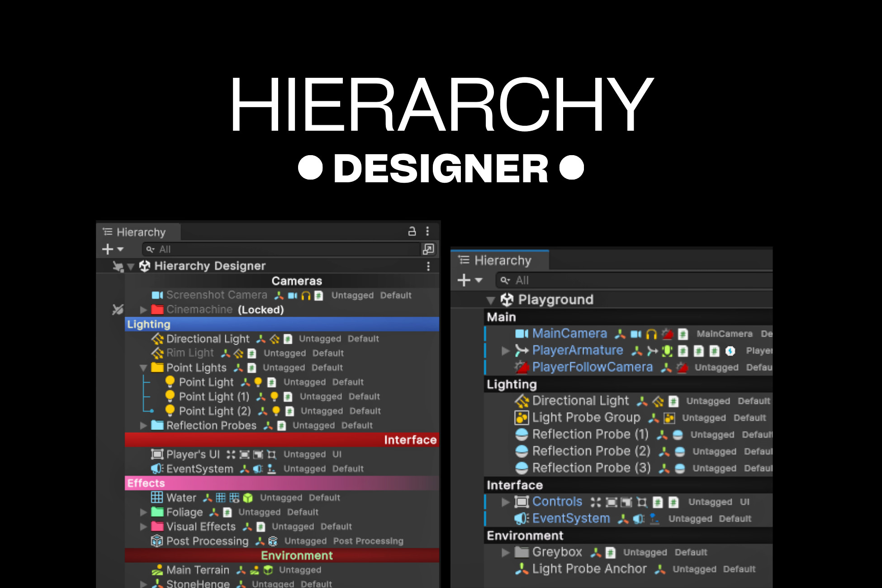Viewport: 882px width, 588px height.
Task: Expand the Controls object in Playground
Action: pyautogui.click(x=506, y=502)
